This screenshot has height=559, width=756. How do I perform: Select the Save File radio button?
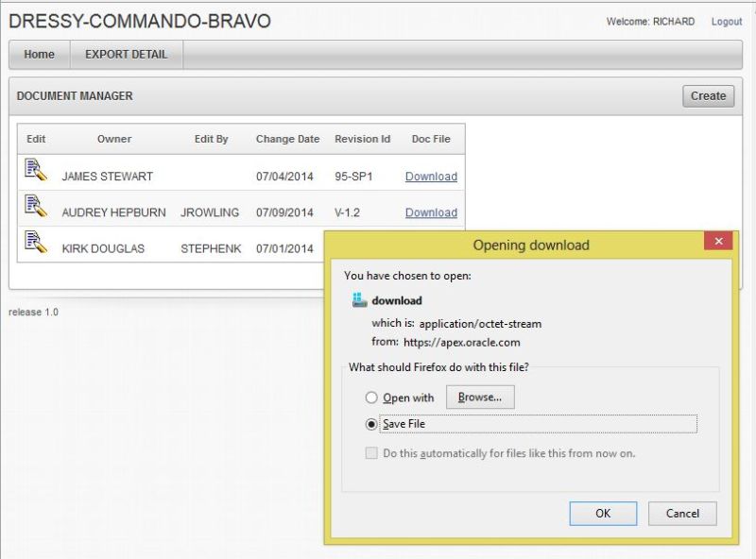pyautogui.click(x=372, y=423)
